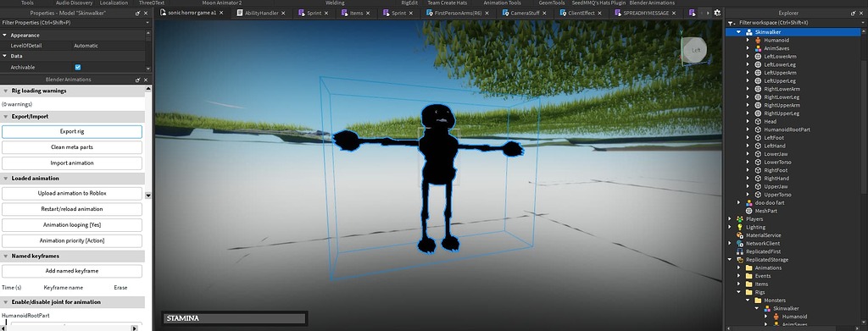The height and width of the screenshot is (331, 868).
Task: Expand the Players service node
Action: (730, 219)
